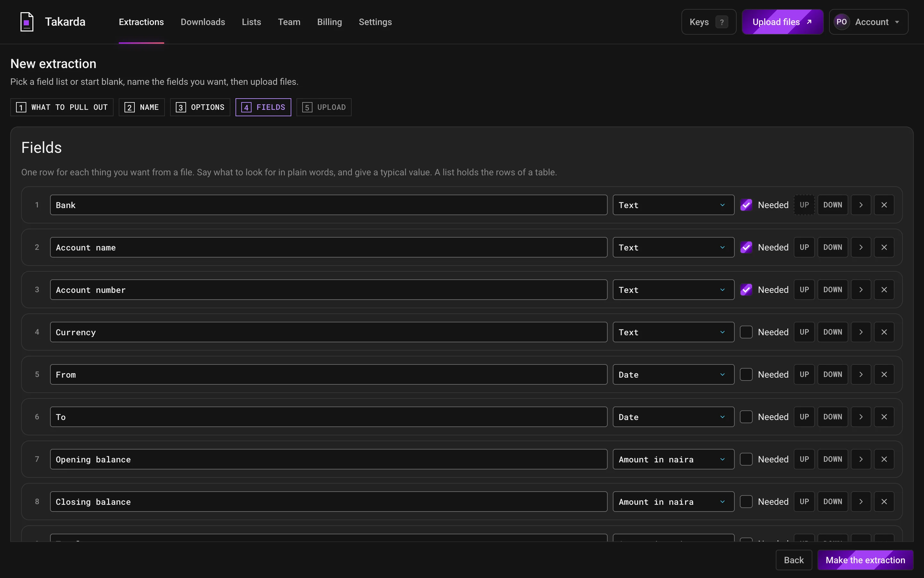Screen dimensions: 924x578
Task: Delete the Opening balance field row
Action: (884, 459)
